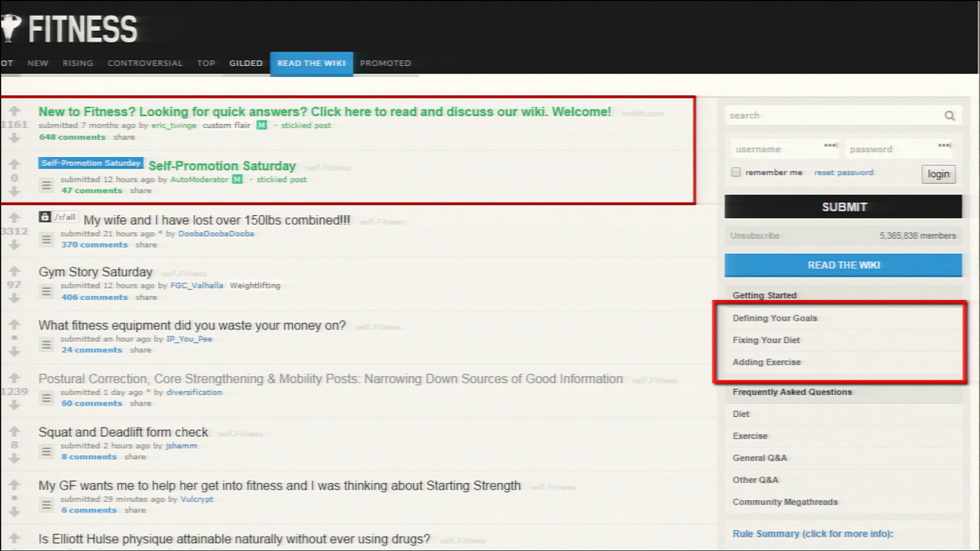Click the moderator badge next to eric_twinge
980x551 pixels.
tap(262, 125)
